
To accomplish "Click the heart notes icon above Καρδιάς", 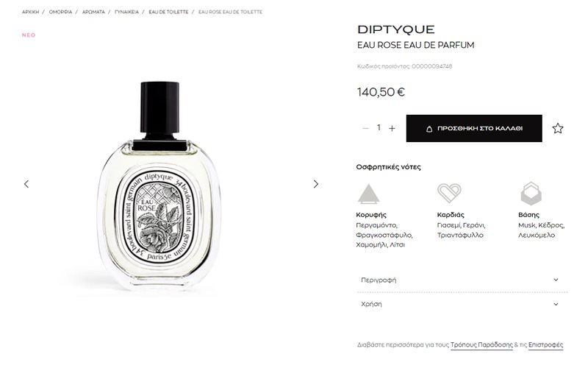I will (449, 193).
